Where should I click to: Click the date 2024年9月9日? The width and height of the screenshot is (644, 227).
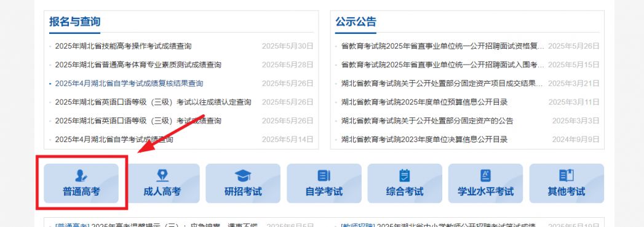tap(576, 140)
